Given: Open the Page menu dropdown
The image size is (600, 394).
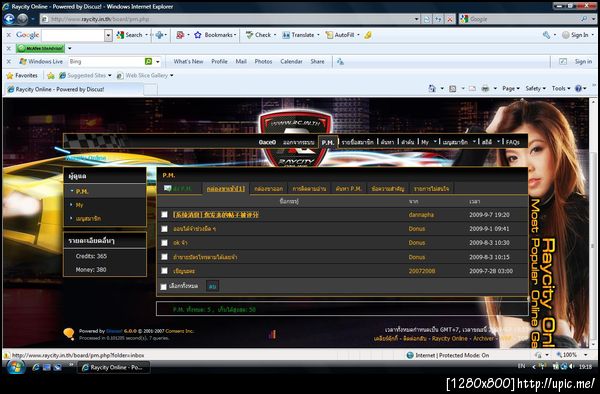Looking at the screenshot, I should [x=511, y=88].
